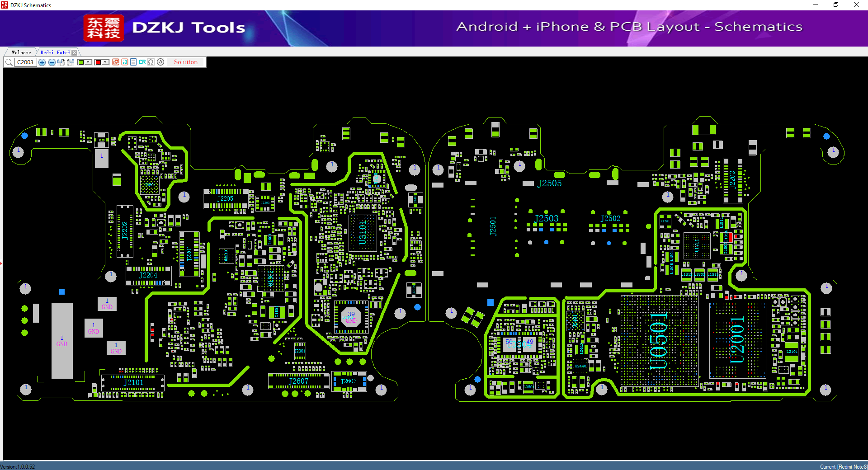Click connector J2501 label
The image size is (868, 470).
(x=493, y=226)
